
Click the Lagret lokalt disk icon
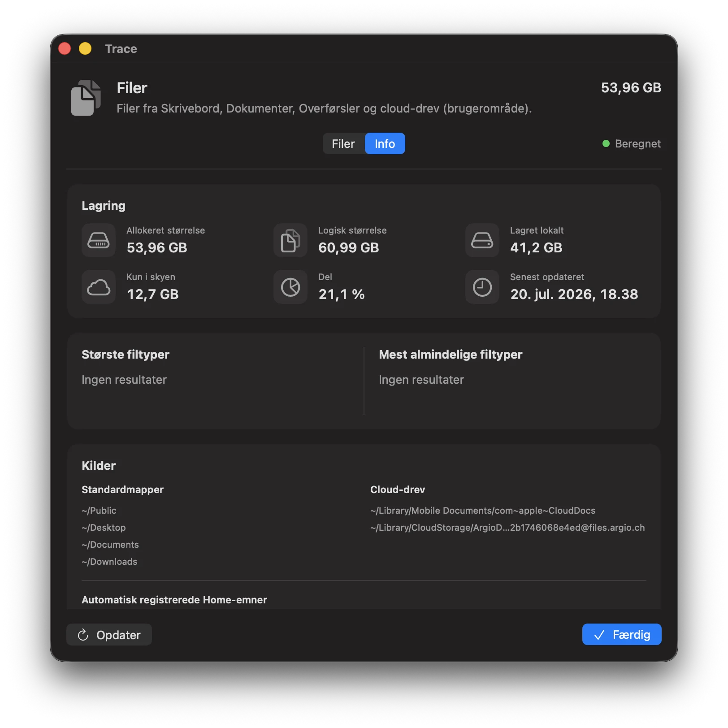[482, 240]
